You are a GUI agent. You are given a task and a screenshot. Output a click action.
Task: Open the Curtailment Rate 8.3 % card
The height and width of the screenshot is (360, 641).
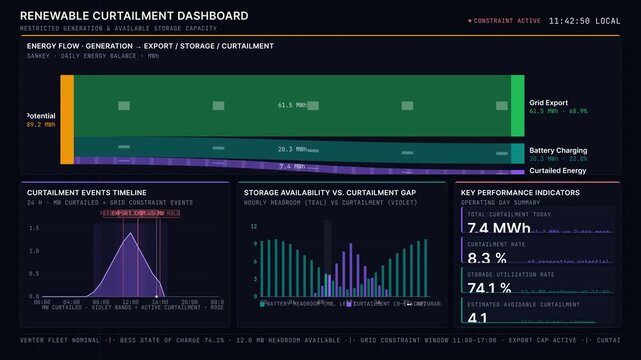[x=538, y=250]
